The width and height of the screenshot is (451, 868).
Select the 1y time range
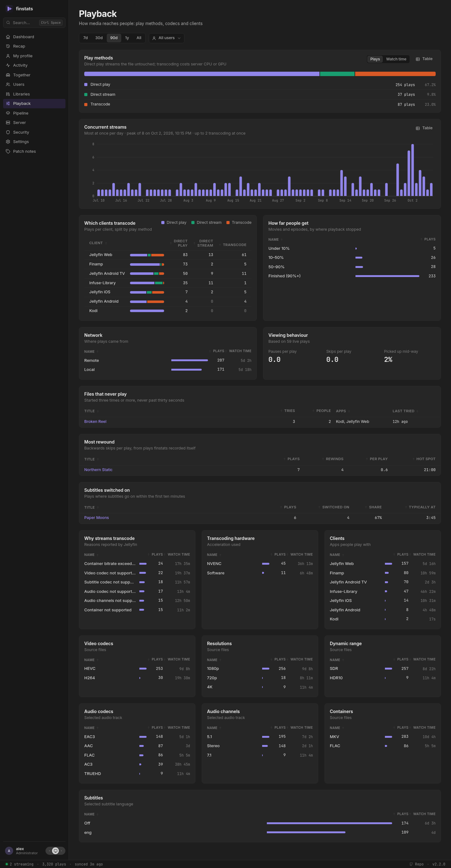[x=127, y=38]
